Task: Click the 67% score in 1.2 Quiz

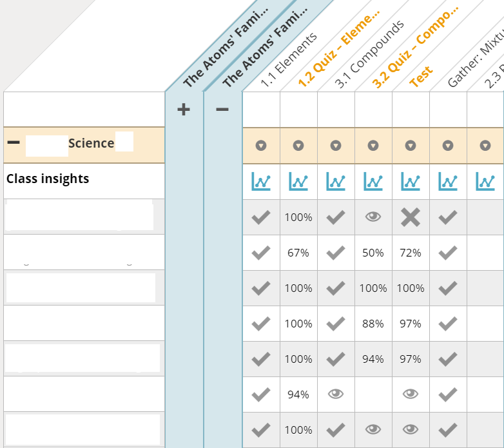Action: click(298, 253)
